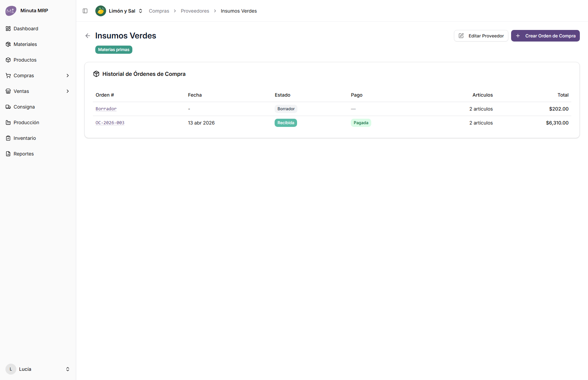Image resolution: width=588 pixels, height=380 pixels.
Task: Click the Editar Proveedor button
Action: (481, 36)
